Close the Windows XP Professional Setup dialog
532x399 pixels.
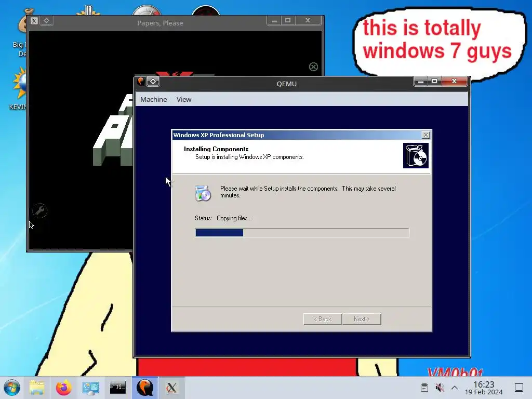(426, 135)
